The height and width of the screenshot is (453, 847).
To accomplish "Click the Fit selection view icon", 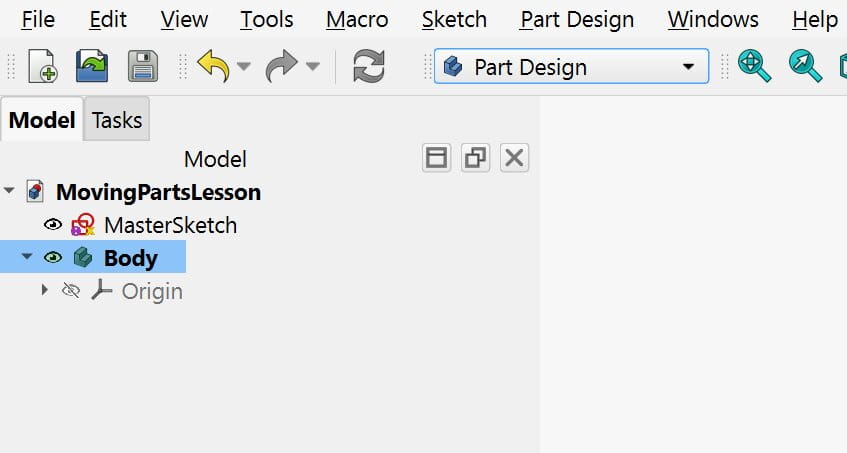I will coord(804,67).
